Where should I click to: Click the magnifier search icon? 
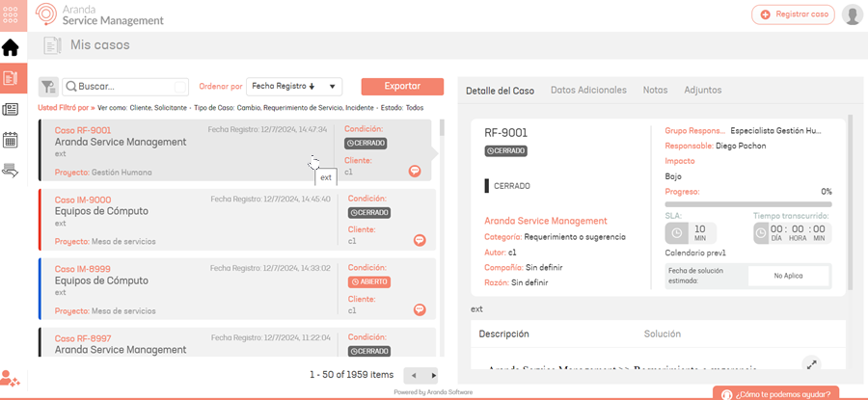point(71,87)
